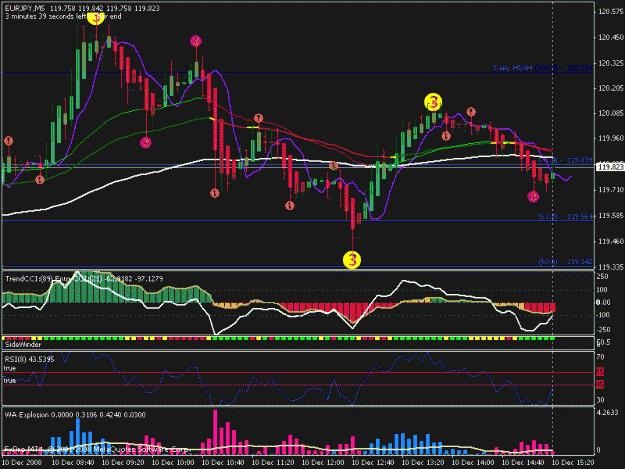Click the 4.2633 value on WA Explosion scale
The image size is (625, 469).
607,412
